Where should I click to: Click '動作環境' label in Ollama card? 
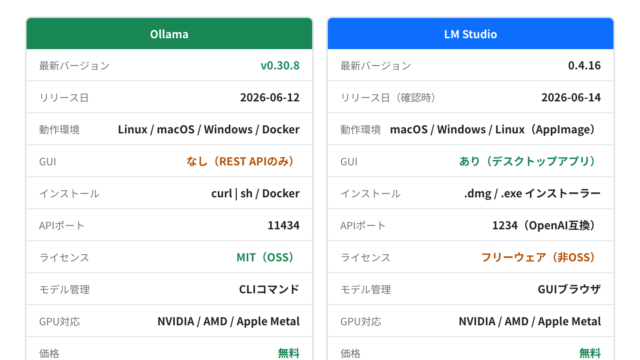[59, 130]
